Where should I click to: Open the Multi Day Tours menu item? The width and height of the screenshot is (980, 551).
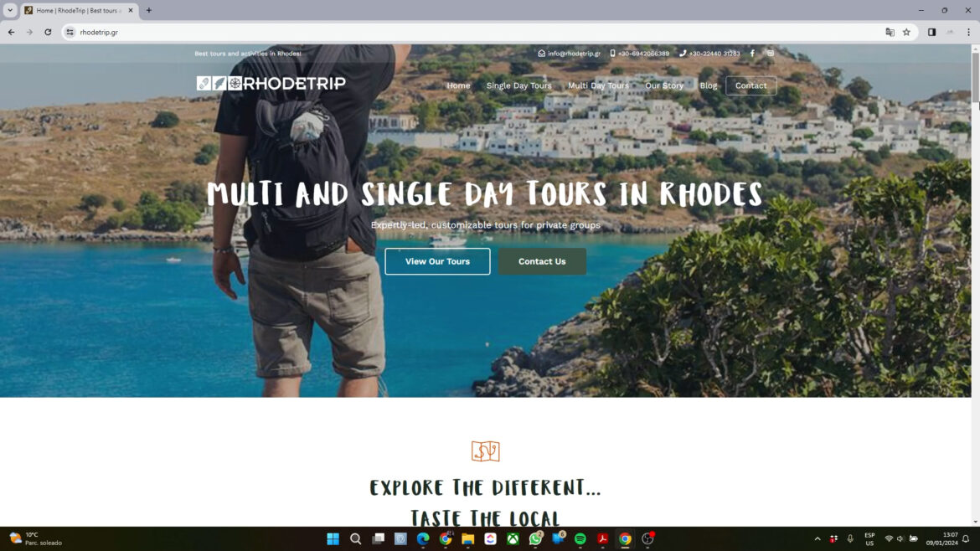tap(598, 85)
